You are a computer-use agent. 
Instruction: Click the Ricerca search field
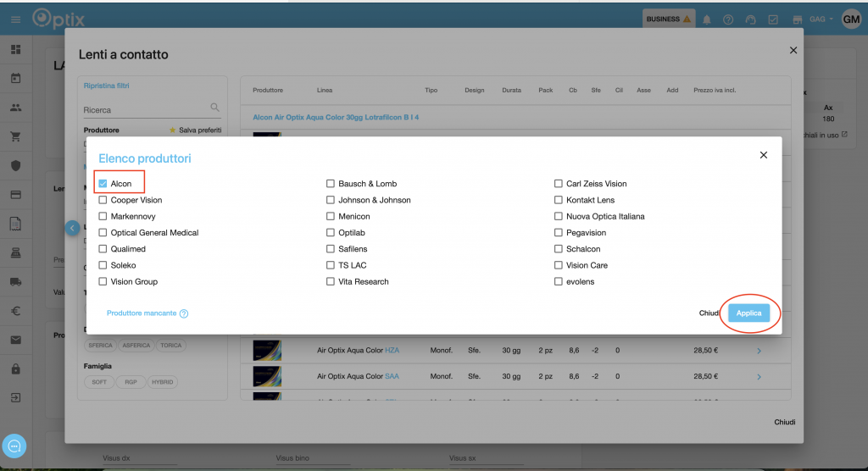click(x=144, y=109)
